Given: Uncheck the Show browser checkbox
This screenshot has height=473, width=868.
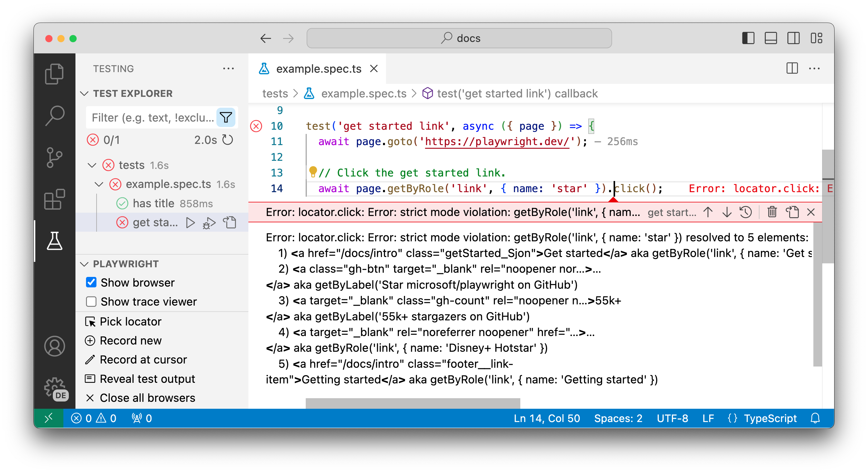Looking at the screenshot, I should coord(91,282).
